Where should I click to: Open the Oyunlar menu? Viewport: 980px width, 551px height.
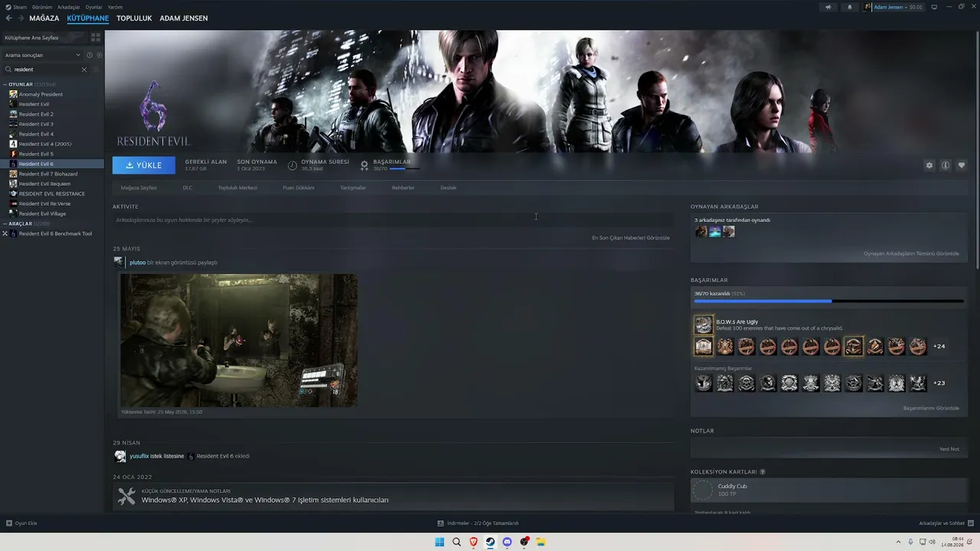[x=94, y=7]
